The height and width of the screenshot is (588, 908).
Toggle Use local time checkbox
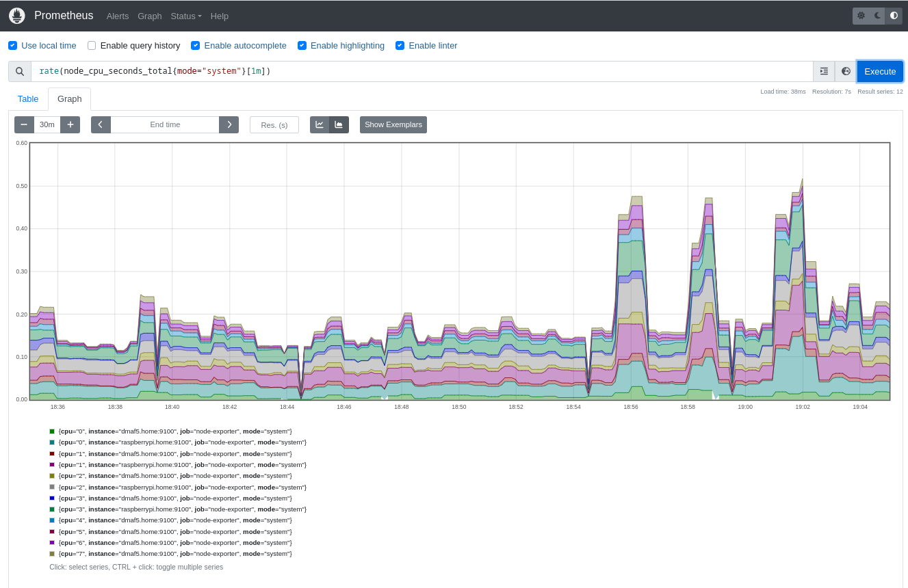point(13,45)
